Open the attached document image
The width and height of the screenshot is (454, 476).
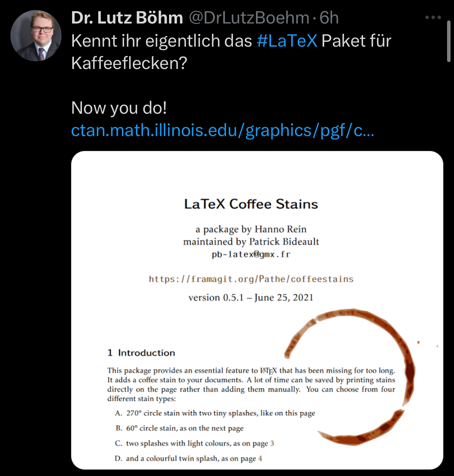point(257,310)
